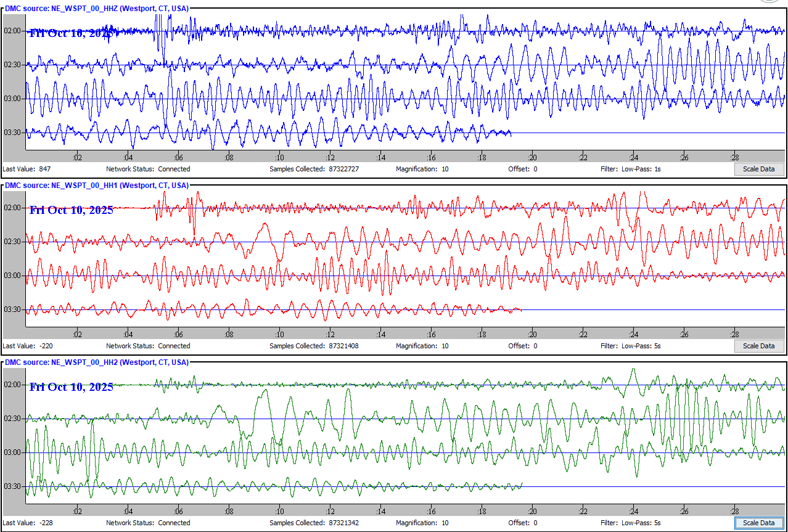Image resolution: width=788 pixels, height=532 pixels.
Task: Click Network Status Connected in HHZ panel
Action: [x=148, y=169]
